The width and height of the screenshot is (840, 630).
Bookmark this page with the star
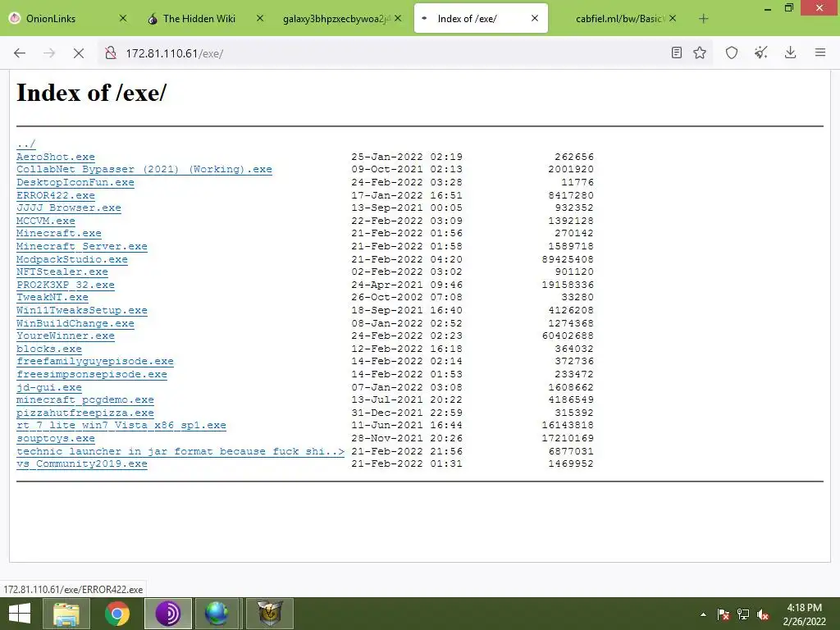pos(700,52)
